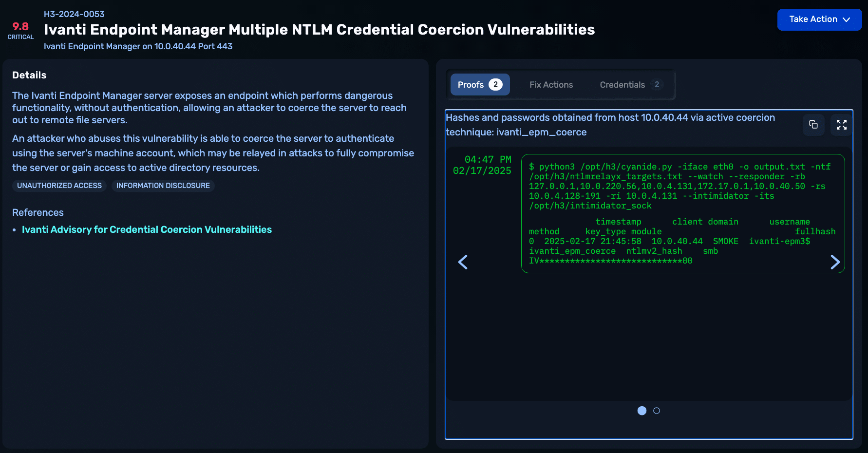Viewport: 868px width, 453px height.
Task: Expand the proof to fullscreen view
Action: click(x=841, y=125)
